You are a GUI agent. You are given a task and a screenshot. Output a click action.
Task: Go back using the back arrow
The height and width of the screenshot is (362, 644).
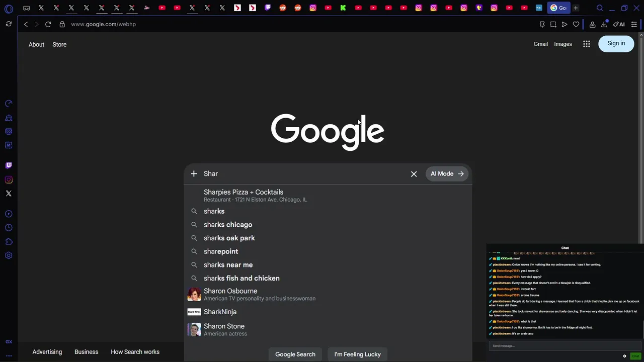tap(26, 24)
